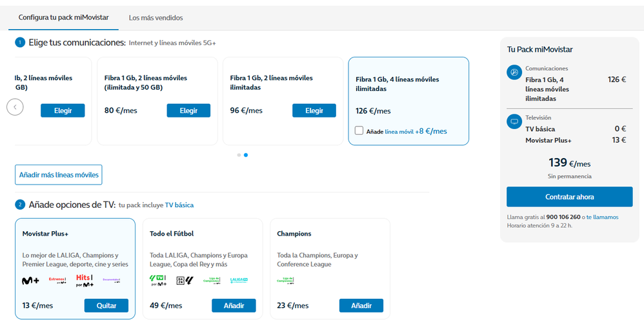
Task: Go to the first carousel page dot
Action: point(239,155)
